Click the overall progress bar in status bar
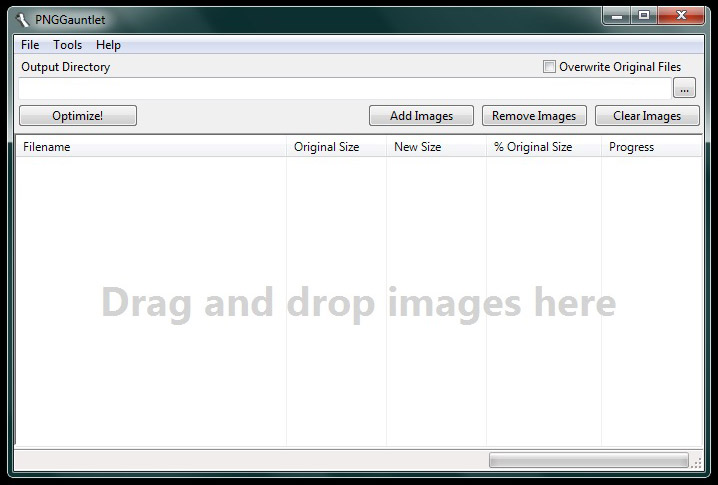The width and height of the screenshot is (718, 485). [x=588, y=460]
